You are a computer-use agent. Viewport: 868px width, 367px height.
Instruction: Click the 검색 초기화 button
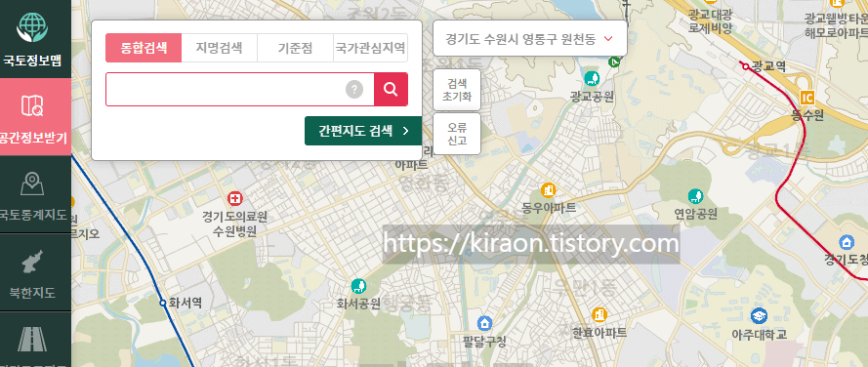pos(457,90)
